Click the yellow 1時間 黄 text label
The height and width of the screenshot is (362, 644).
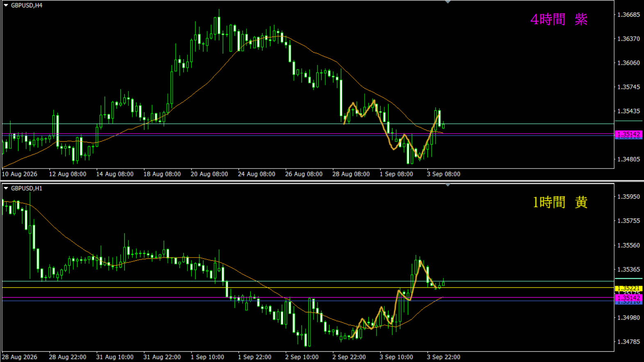coord(560,202)
